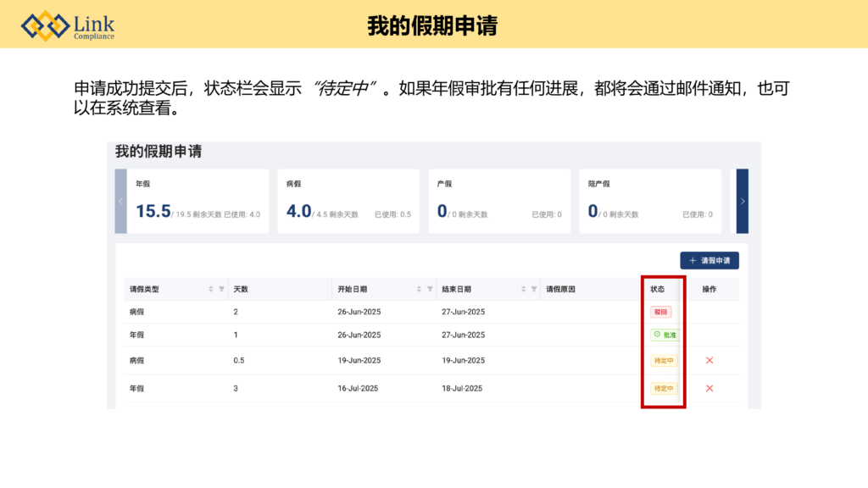This screenshot has height=488, width=868.
Task: Click the 待定中 status on the 19-Jun-2025 row
Action: [664, 360]
